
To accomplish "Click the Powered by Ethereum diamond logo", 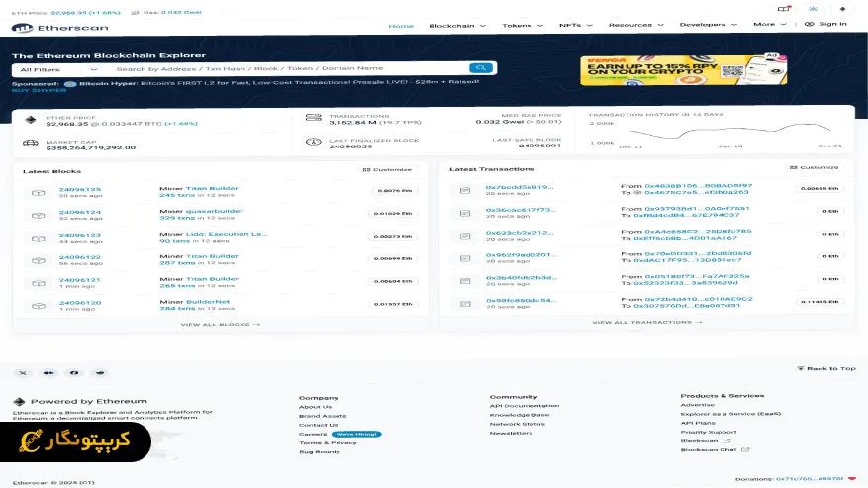I will [19, 402].
